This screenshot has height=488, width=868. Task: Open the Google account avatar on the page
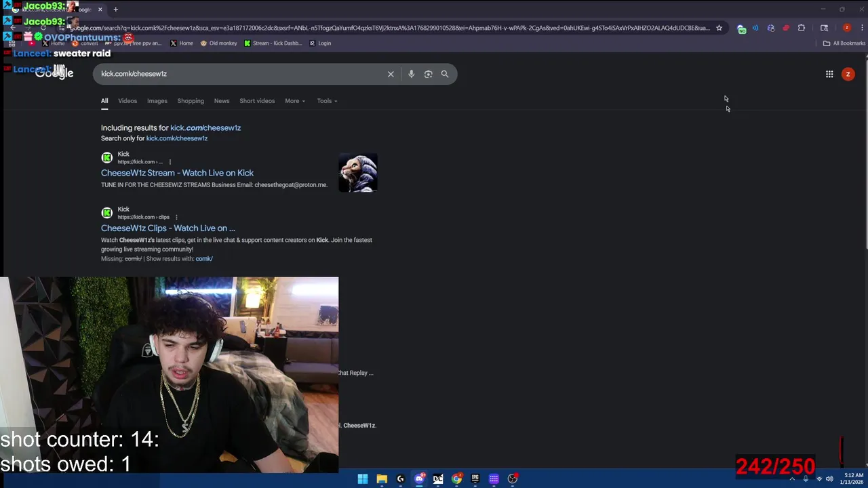848,74
